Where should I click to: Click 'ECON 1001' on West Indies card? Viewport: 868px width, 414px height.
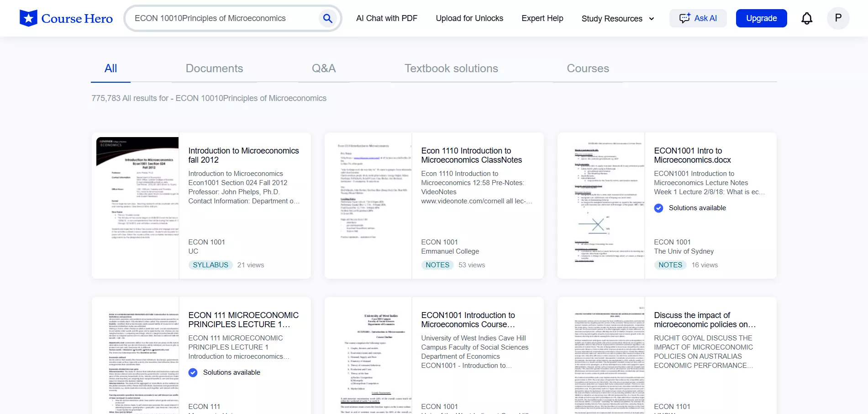click(x=439, y=407)
